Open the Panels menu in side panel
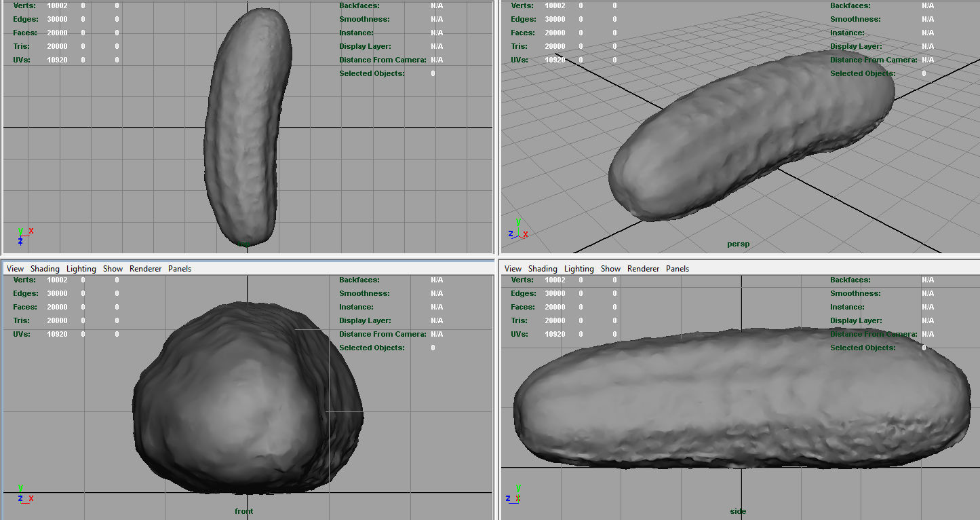 tap(678, 269)
